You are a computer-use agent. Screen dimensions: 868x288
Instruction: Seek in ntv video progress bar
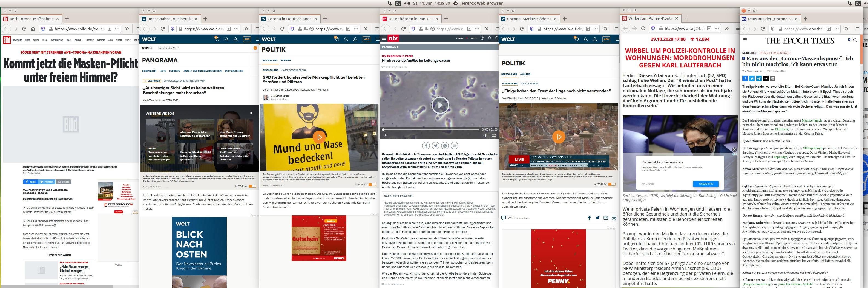click(431, 129)
